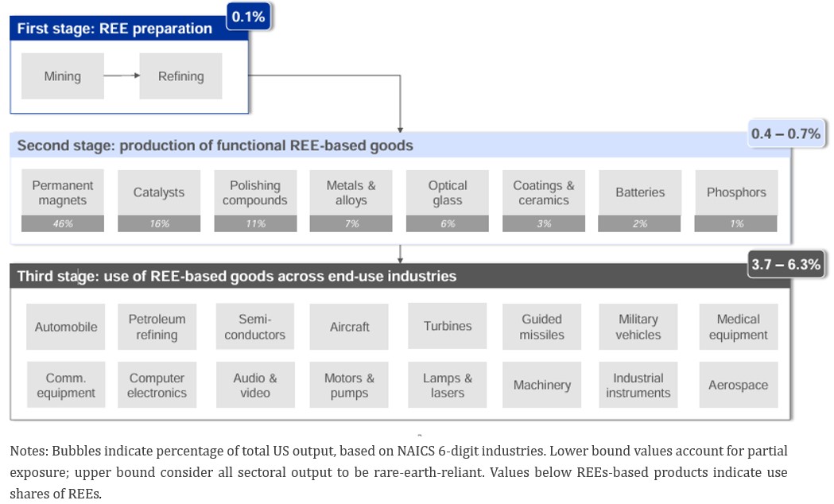Select the Phosphors box
Screen dimensions: 834x504
point(736,192)
